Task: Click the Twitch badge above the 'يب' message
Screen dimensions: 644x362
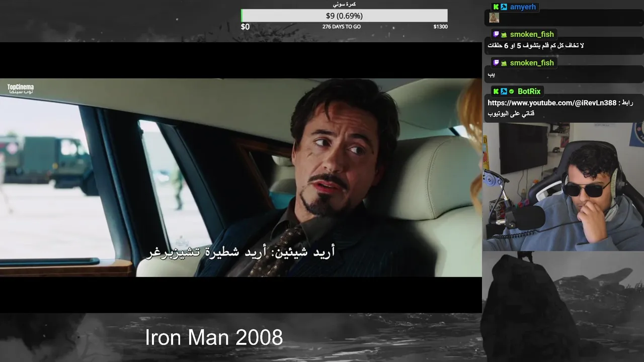Action: tap(496, 63)
